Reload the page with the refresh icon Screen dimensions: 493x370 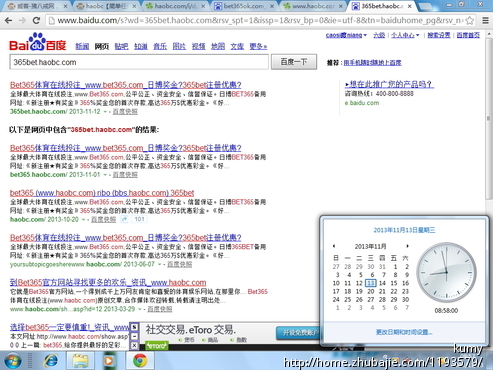[36, 20]
